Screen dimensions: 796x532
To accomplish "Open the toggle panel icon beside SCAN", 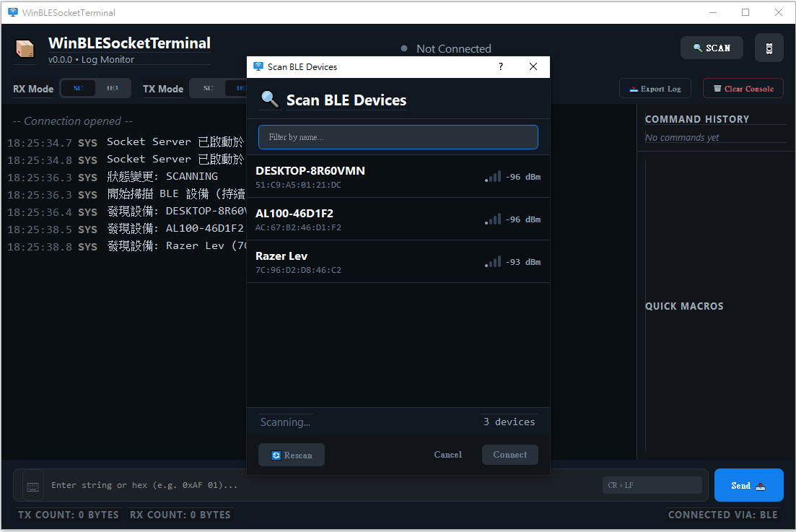I will [x=769, y=48].
